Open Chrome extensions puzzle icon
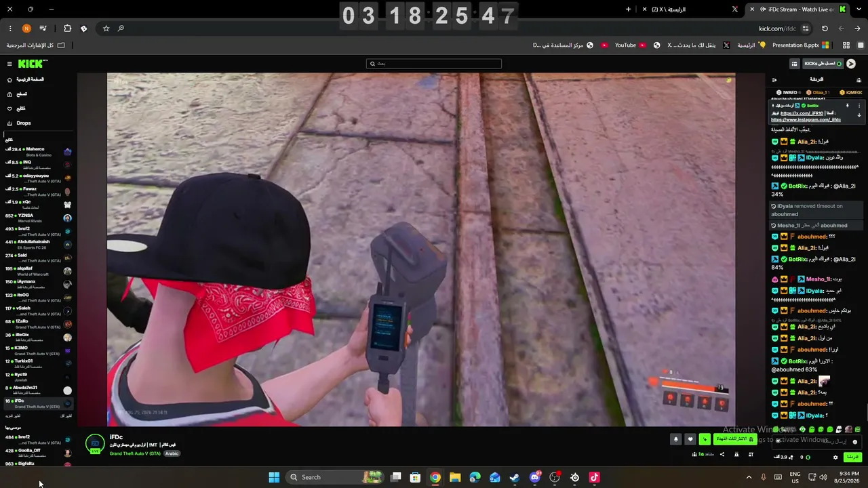The image size is (868, 488). click(67, 28)
